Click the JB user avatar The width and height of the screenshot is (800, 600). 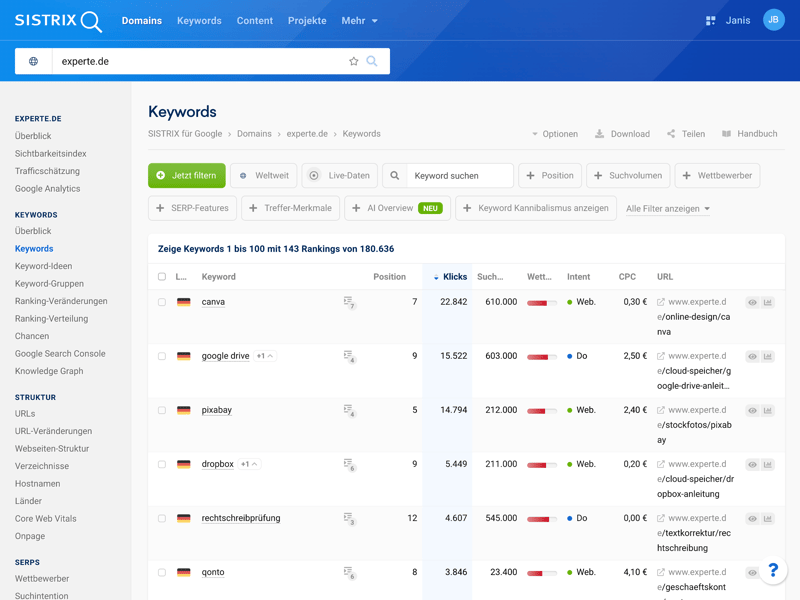(x=773, y=20)
